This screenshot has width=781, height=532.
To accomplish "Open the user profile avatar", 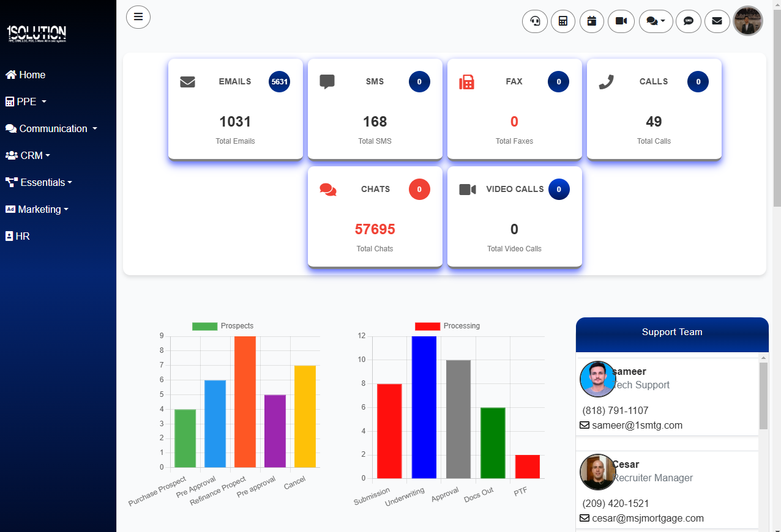I will pos(748,21).
